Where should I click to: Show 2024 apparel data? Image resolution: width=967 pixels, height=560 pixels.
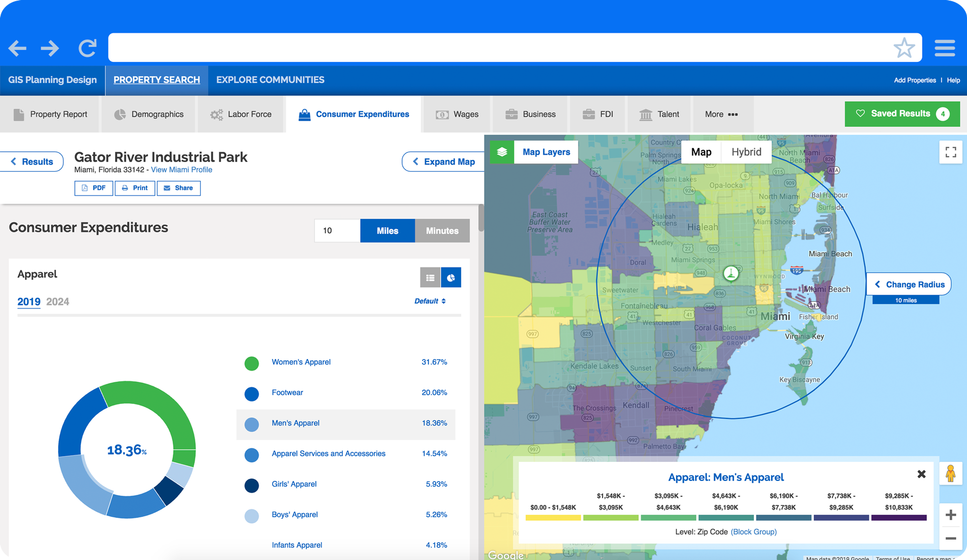click(x=58, y=302)
